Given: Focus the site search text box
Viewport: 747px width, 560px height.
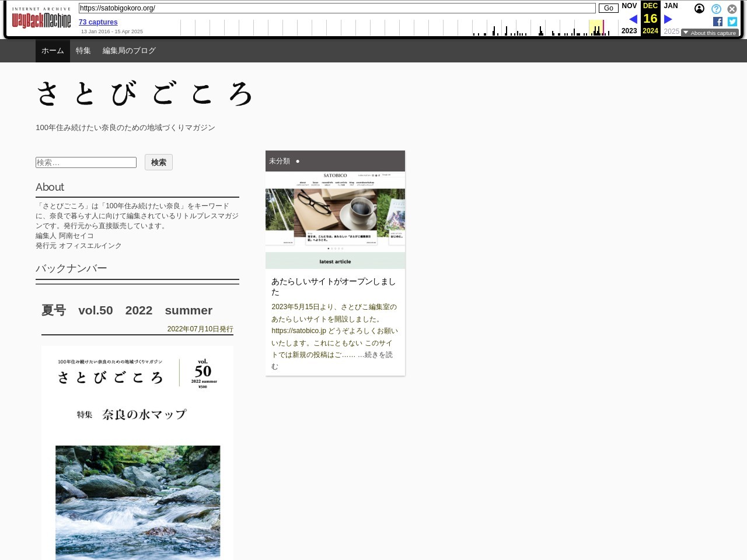Looking at the screenshot, I should (86, 162).
